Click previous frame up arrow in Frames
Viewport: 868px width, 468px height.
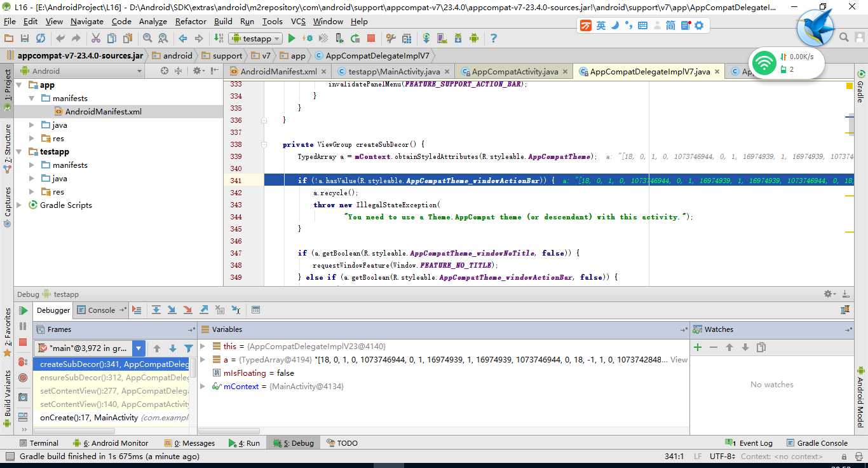click(x=157, y=348)
